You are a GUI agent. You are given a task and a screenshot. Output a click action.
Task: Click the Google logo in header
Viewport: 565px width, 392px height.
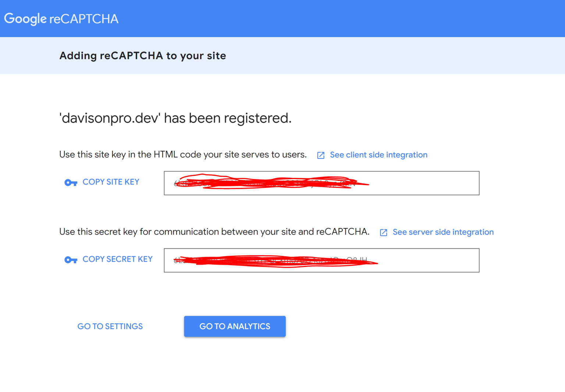pyautogui.click(x=25, y=19)
